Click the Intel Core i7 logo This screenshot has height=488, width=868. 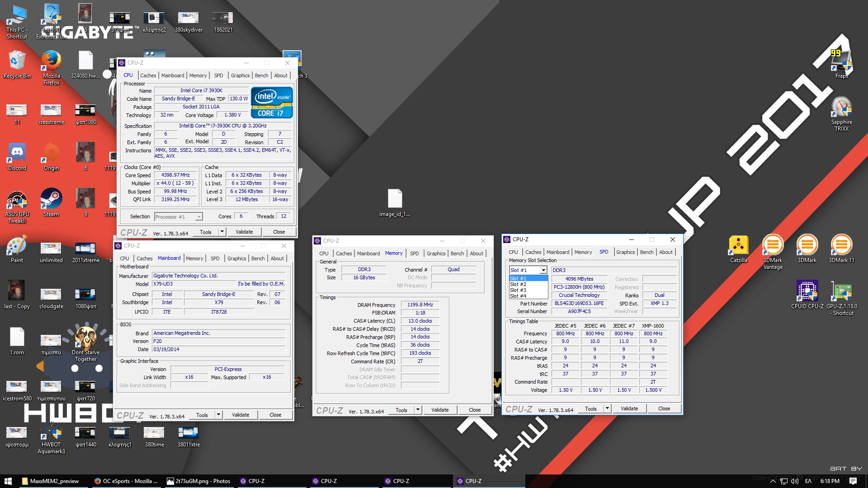(272, 103)
